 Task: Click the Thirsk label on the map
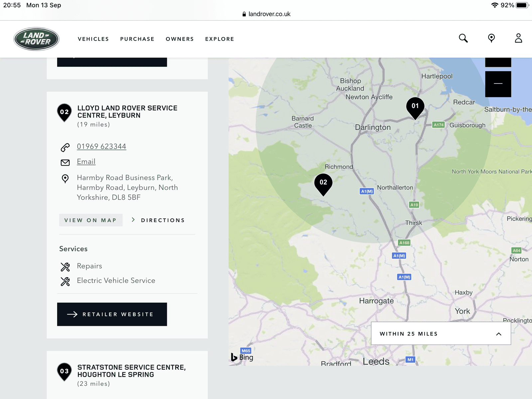414,223
